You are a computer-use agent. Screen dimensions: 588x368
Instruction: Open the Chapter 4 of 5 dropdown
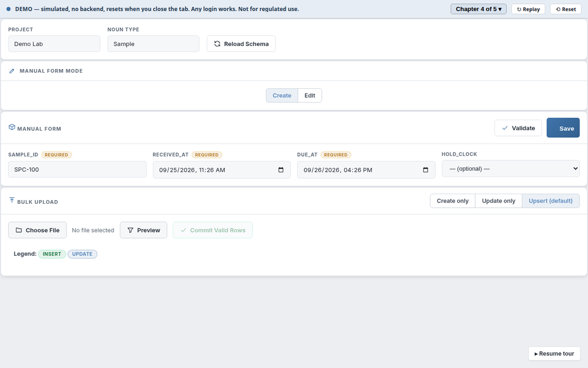point(478,9)
